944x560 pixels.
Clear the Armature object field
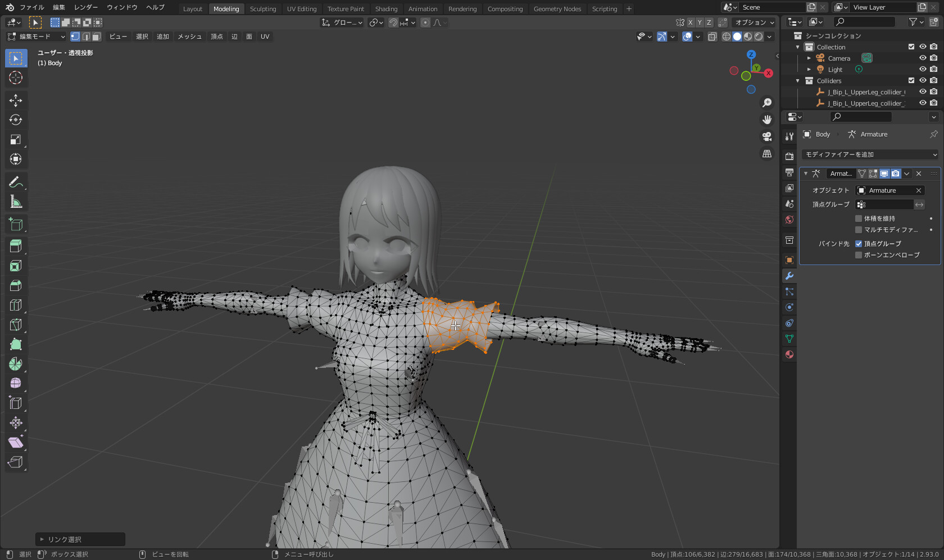[919, 190]
